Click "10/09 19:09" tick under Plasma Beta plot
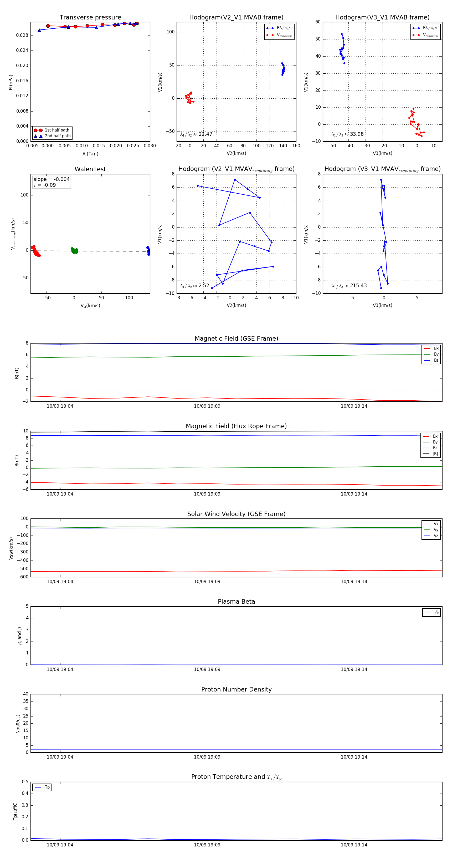Image resolution: width=473 pixels, height=868 pixels. [207, 669]
